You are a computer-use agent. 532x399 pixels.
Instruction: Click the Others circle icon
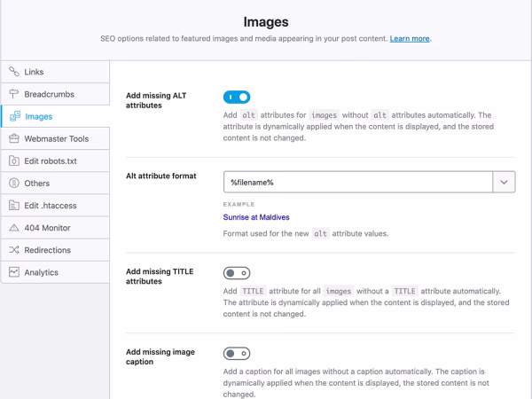(x=14, y=184)
